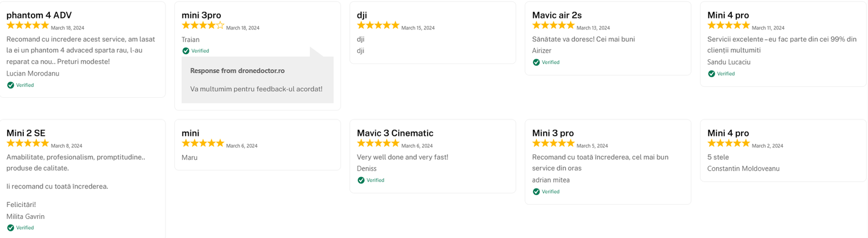Viewport: 868px width, 238px height.
Task: Click the Mavic 3 Cinematic review title
Action: click(x=395, y=133)
